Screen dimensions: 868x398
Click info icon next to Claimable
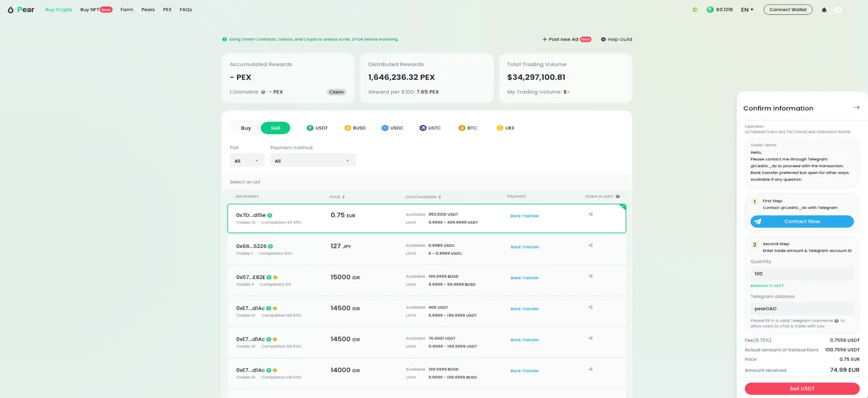(263, 92)
